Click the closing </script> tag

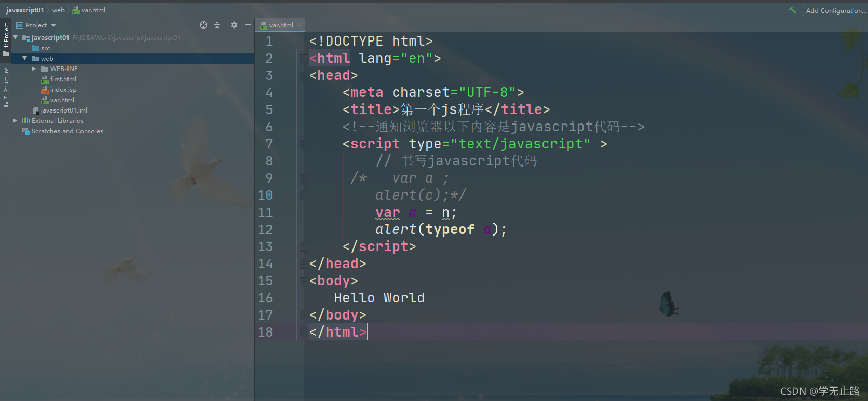coord(379,246)
